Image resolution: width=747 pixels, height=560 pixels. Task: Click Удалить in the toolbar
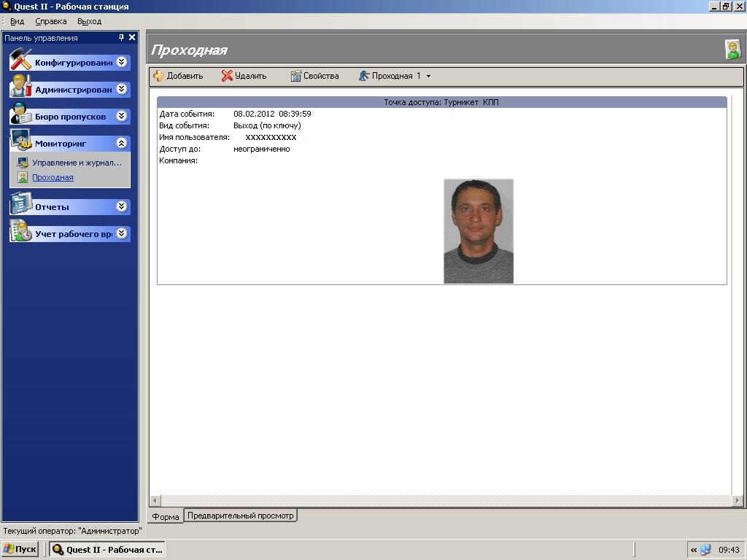pyautogui.click(x=244, y=76)
